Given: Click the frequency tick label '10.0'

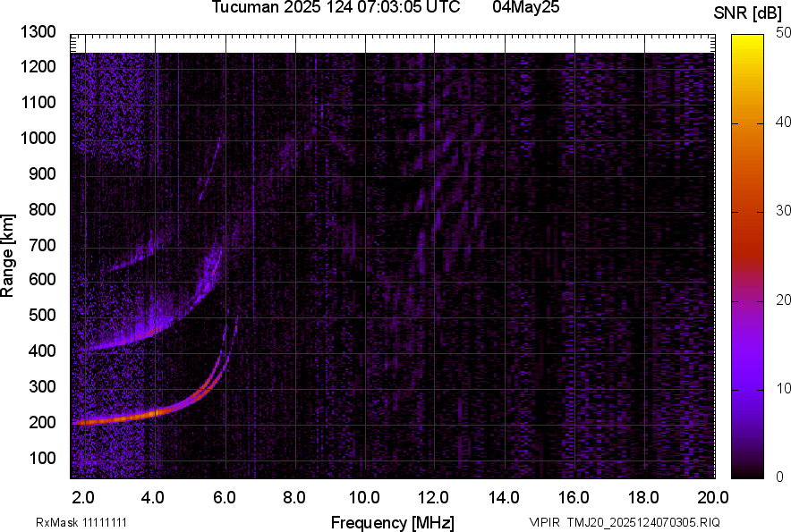Looking at the screenshot, I should pos(364,498).
